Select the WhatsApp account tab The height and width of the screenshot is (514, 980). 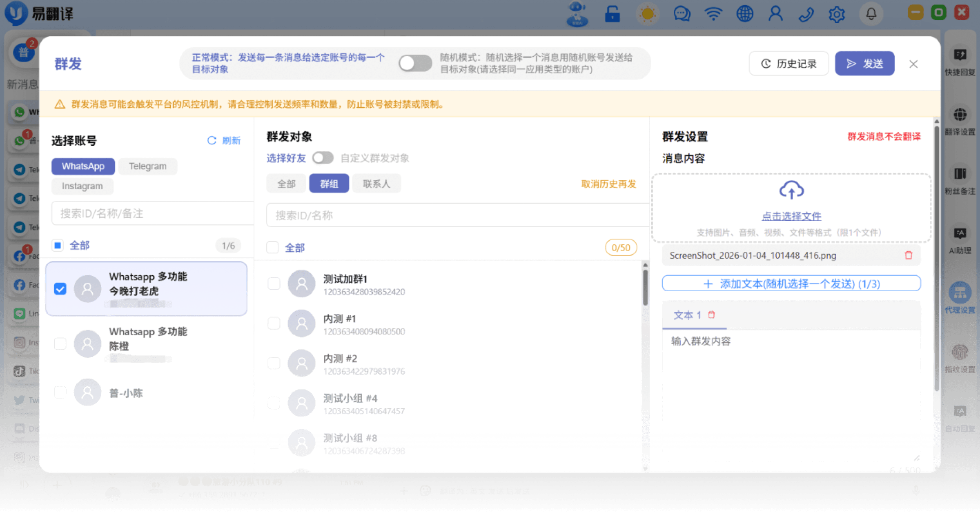pos(83,166)
